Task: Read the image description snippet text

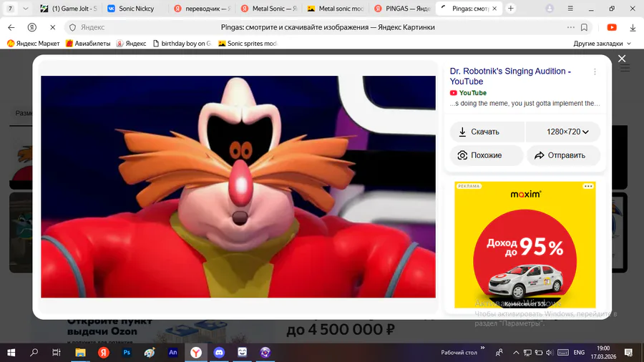Action: coord(525,104)
